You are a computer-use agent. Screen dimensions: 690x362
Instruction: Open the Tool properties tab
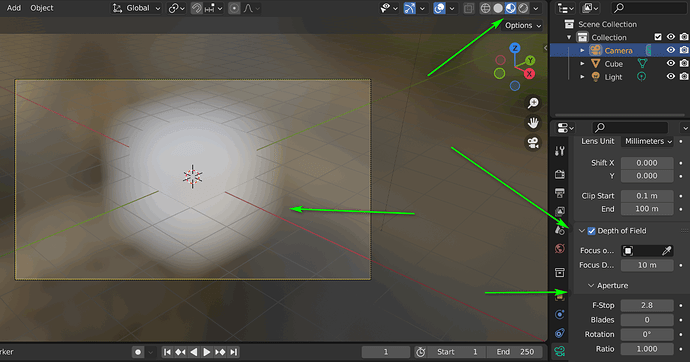[x=560, y=152]
